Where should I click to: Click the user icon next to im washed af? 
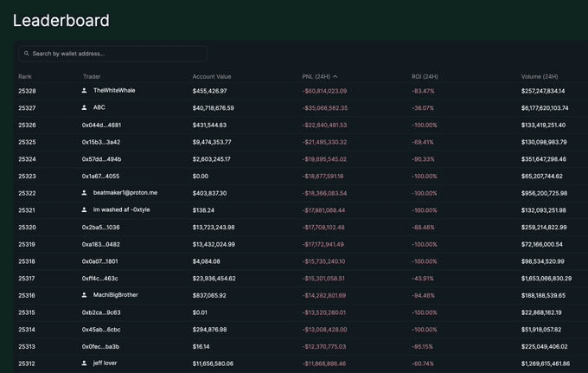coord(85,209)
